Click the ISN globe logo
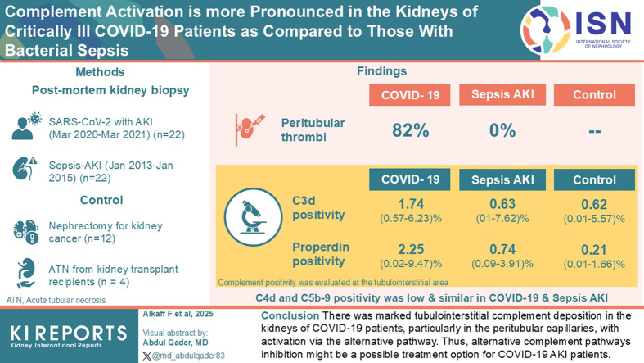 click(x=546, y=30)
